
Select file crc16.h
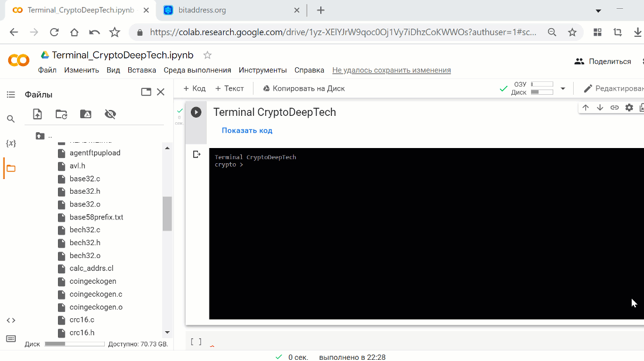(x=82, y=333)
